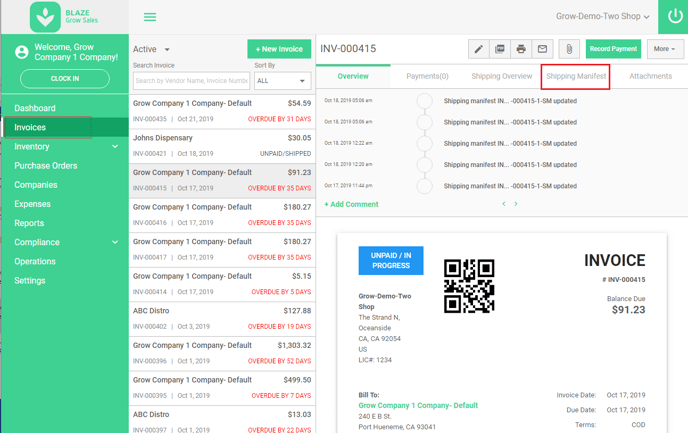
Task: Open Reports in the sidebar
Action: click(x=29, y=223)
